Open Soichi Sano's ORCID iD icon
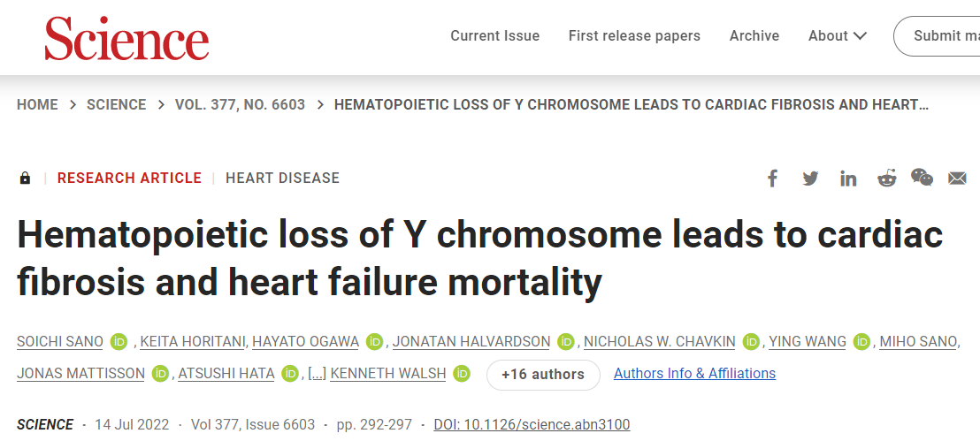This screenshot has width=980, height=441. 119,342
